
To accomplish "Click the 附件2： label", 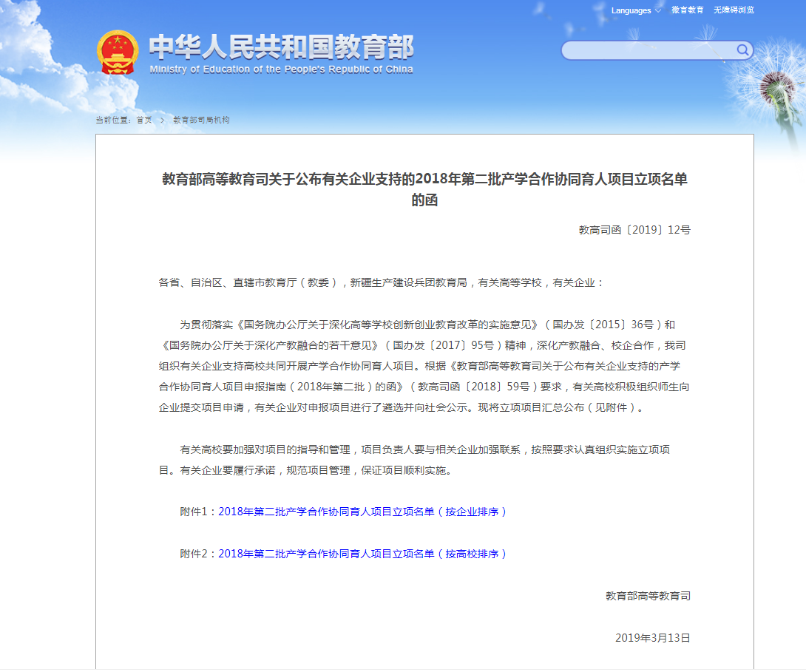I will 198,554.
